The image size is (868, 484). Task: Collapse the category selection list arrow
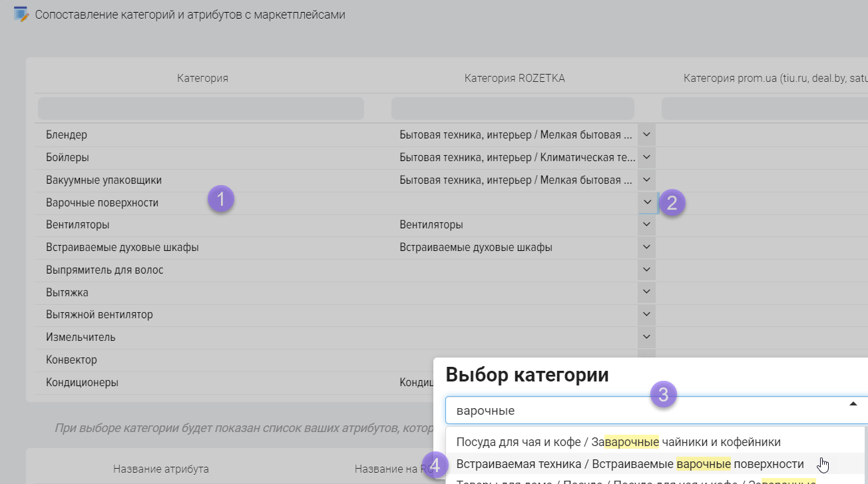(x=853, y=404)
